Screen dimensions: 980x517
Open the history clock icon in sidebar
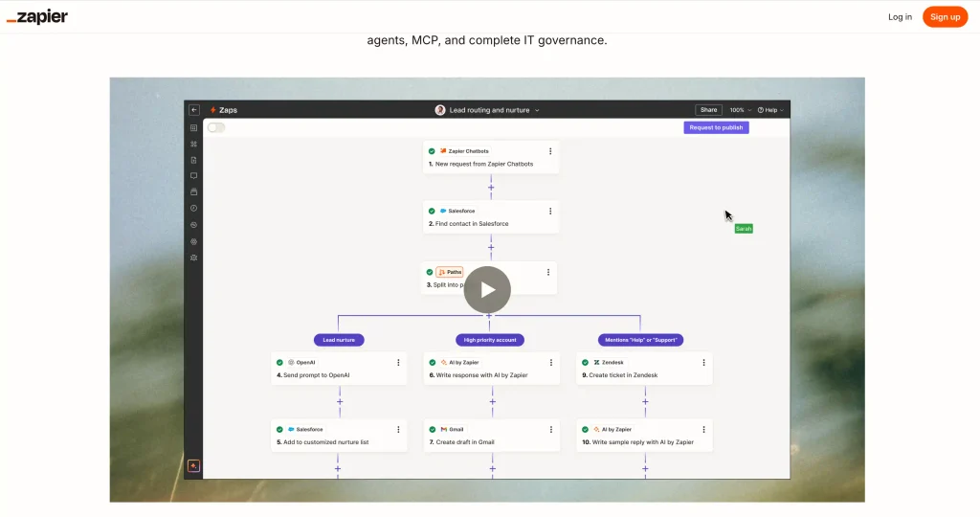pyautogui.click(x=193, y=208)
